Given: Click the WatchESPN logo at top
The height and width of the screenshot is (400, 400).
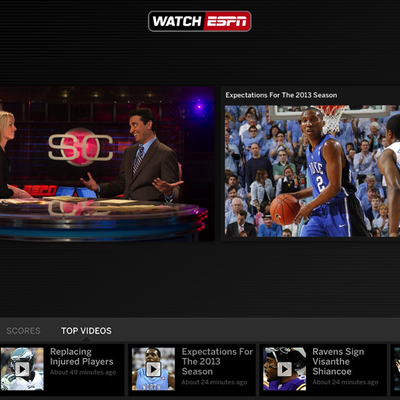Looking at the screenshot, I should click(200, 21).
